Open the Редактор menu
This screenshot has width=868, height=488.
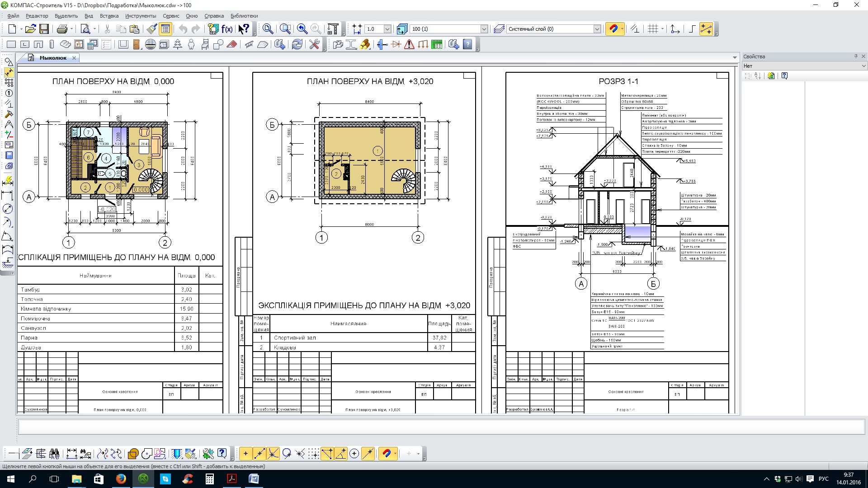[x=37, y=16]
